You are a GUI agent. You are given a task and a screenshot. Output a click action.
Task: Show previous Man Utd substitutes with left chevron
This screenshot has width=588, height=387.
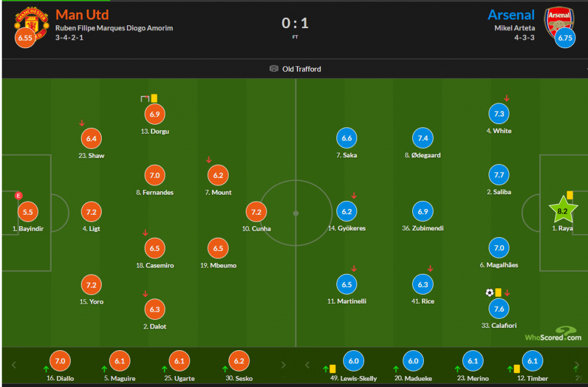[x=14, y=365]
